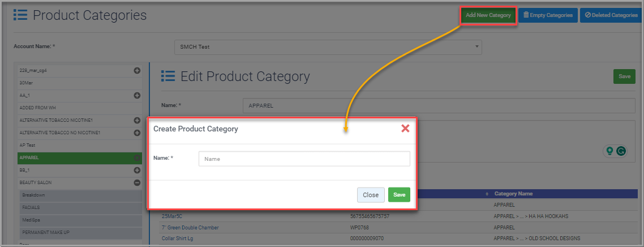
Task: Click the Add New Category button
Action: point(488,15)
